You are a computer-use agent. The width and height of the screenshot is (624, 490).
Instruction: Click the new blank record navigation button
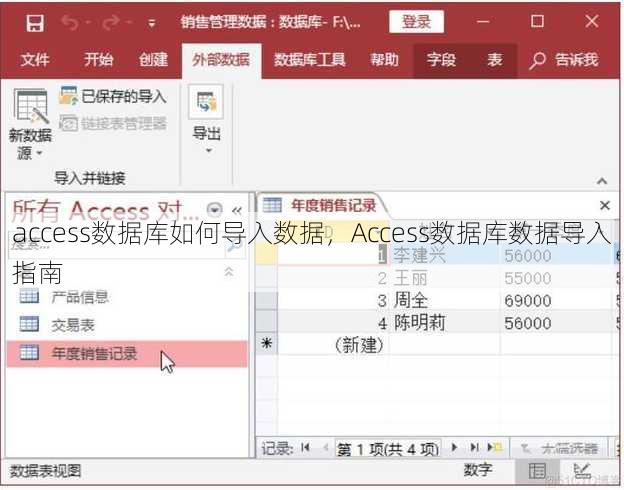pyautogui.click(x=495, y=447)
